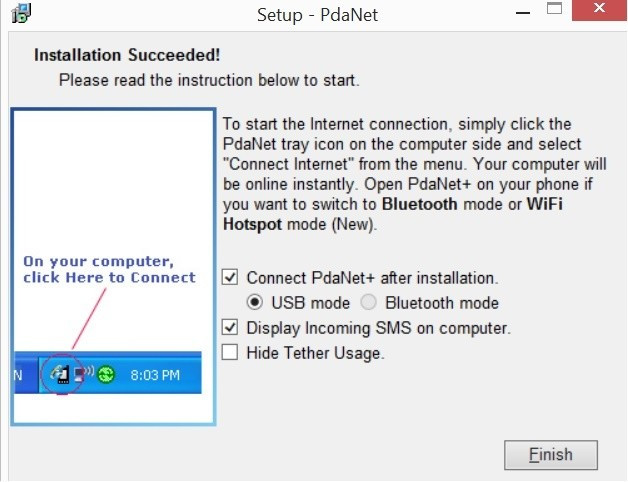Enable the Hide Tether Usage checkbox
This screenshot has height=482, width=628.
(x=230, y=352)
